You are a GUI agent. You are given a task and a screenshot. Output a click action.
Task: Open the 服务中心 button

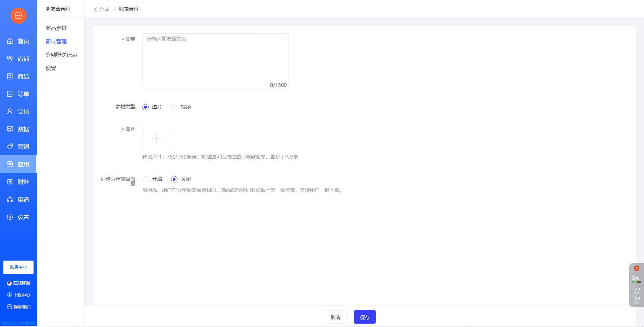(x=18, y=267)
